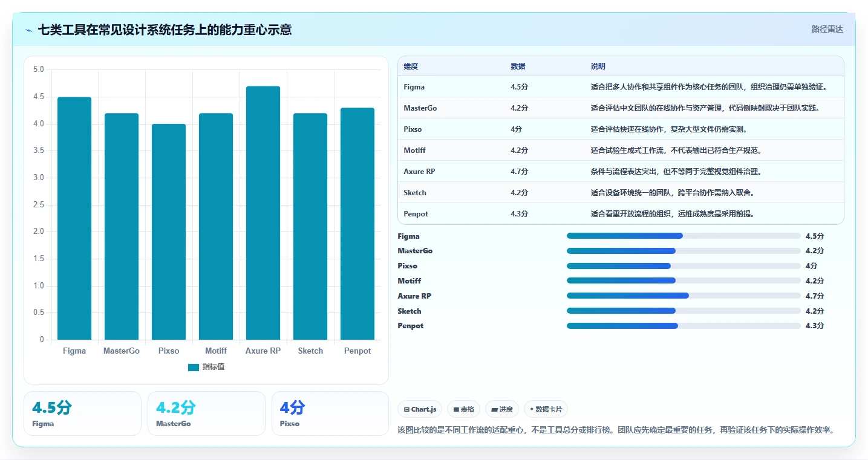The height and width of the screenshot is (460, 868).
Task: Click the 指标值 legend label text
Action: point(214,368)
